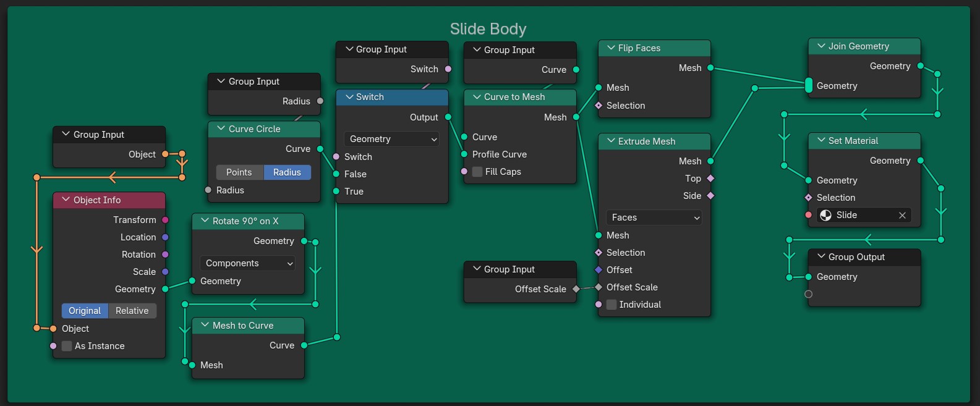Click the Slide Body frame title
Viewport: 980px width, 406px height.
tap(488, 29)
